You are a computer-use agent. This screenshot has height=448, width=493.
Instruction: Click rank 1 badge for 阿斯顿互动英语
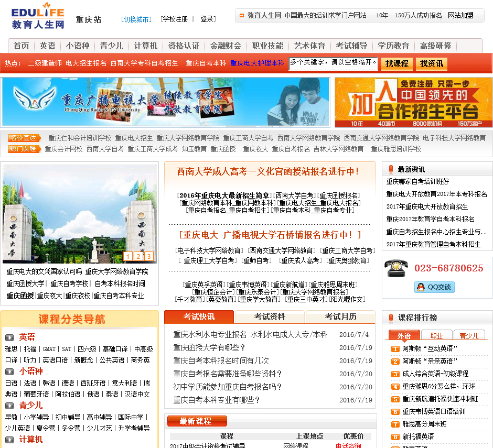[x=395, y=349]
